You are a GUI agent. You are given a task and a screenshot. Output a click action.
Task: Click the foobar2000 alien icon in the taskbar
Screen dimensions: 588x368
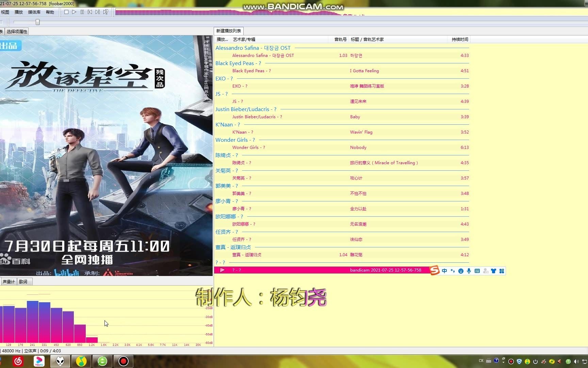(60, 361)
